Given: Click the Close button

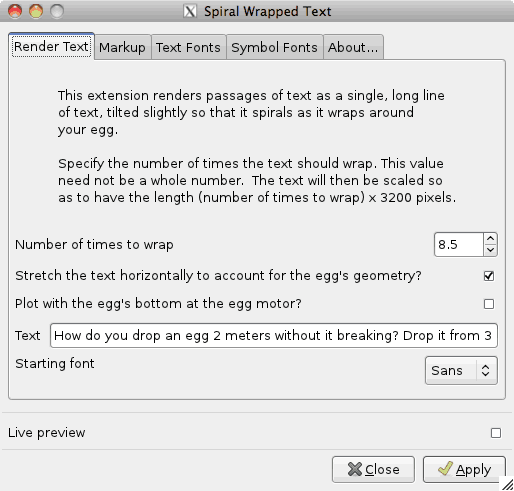Looking at the screenshot, I should pos(373,469).
